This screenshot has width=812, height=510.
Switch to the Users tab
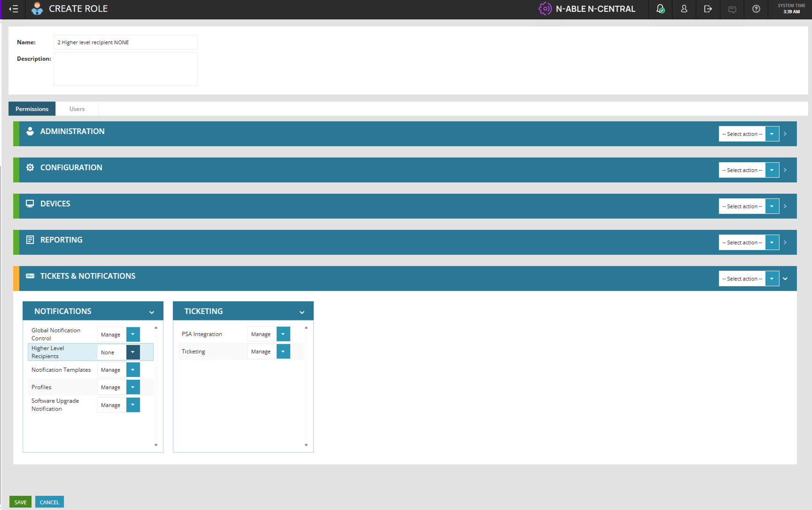[x=77, y=109]
